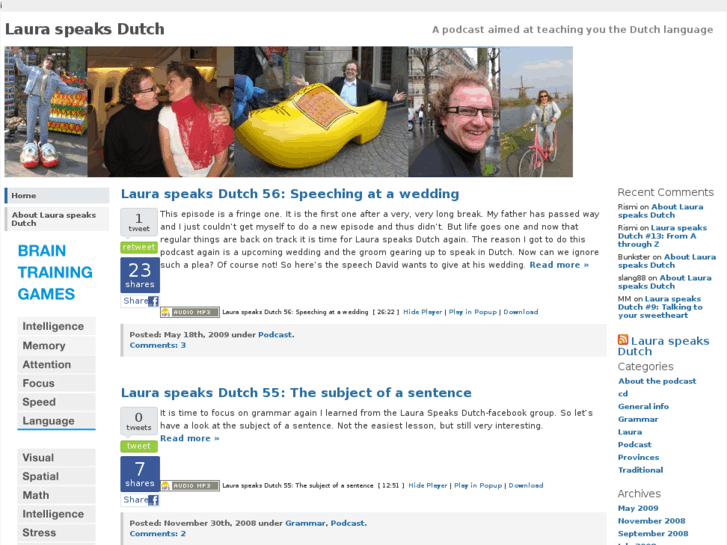This screenshot has width=727, height=545.
Task: Open the Grammar category link
Action: point(638,419)
